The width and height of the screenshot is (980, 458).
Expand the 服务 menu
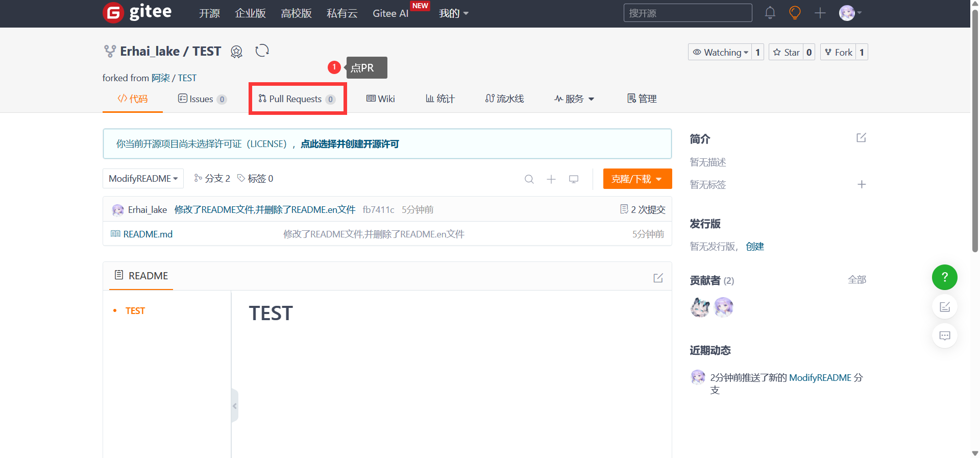tap(574, 99)
